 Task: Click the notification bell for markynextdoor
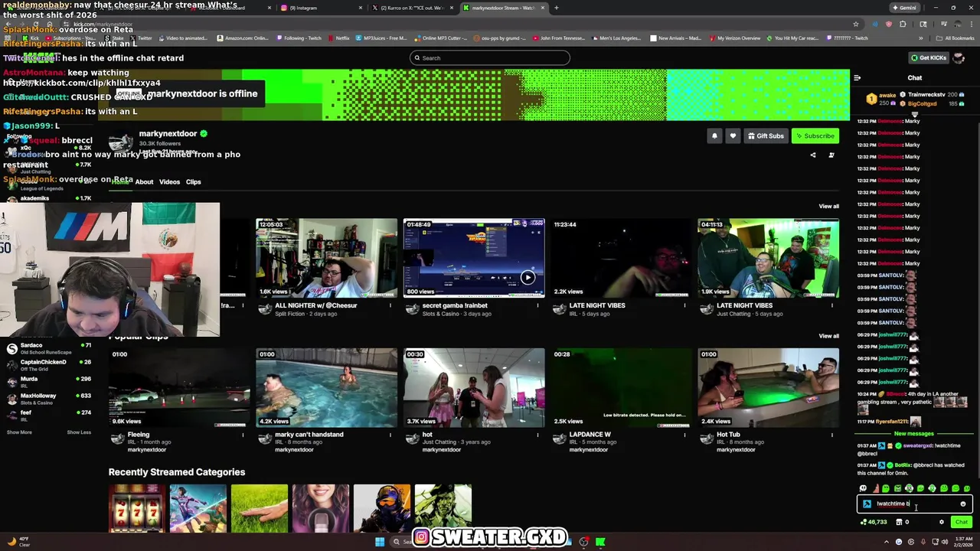tap(714, 136)
